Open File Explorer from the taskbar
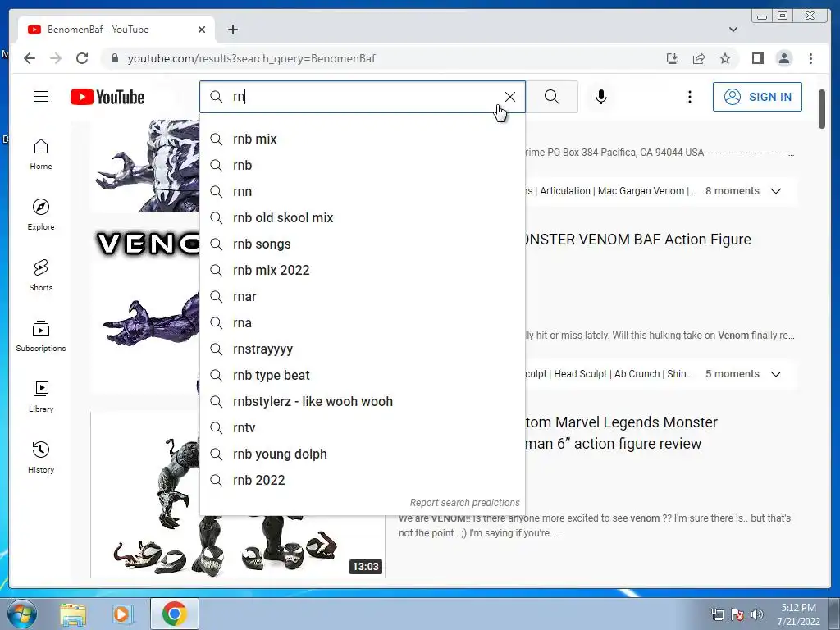Screen dimensions: 840x630 [73, 614]
